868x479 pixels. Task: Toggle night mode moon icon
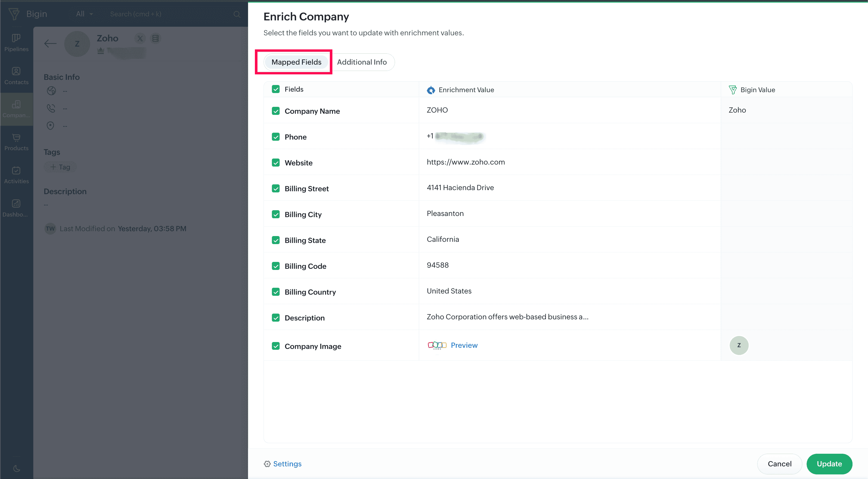click(x=17, y=469)
